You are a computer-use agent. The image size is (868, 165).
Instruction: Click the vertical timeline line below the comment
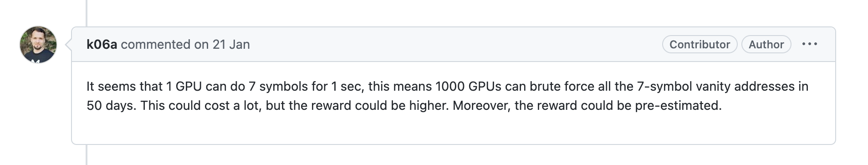pos(86,155)
